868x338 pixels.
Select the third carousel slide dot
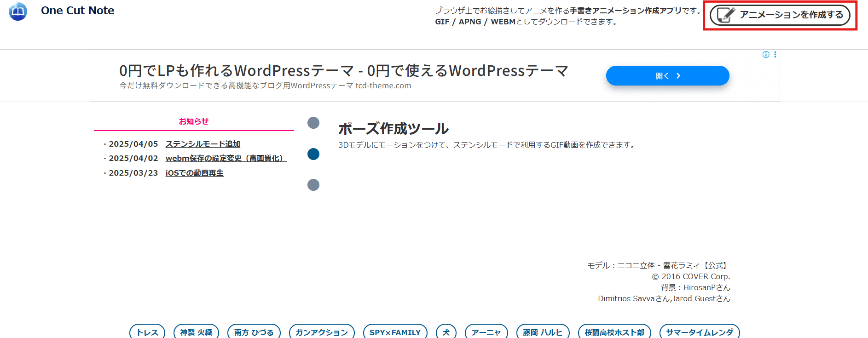(x=313, y=185)
